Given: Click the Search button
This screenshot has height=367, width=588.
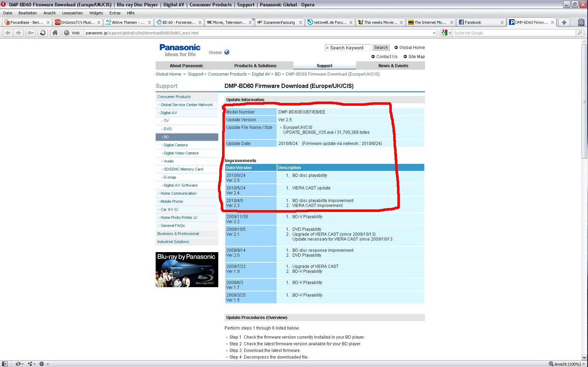Looking at the screenshot, I should tap(381, 48).
